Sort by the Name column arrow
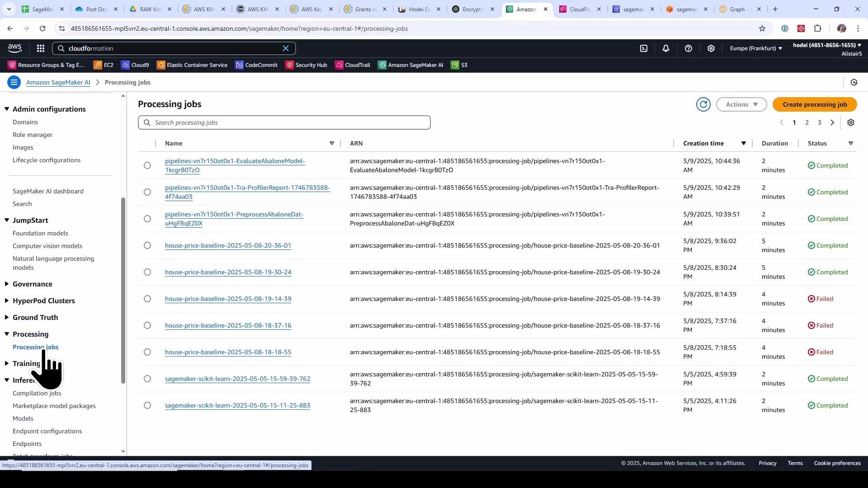Screen dimensions: 868x488 (331, 144)
